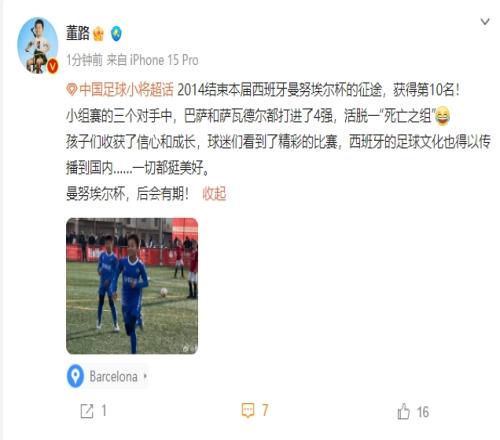Click the like count 16

(423, 412)
